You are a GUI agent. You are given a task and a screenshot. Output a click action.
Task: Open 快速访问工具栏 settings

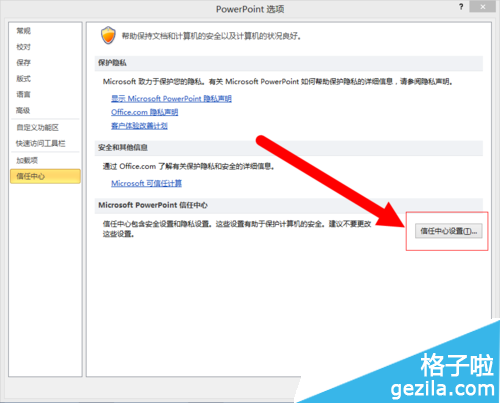[x=41, y=144]
